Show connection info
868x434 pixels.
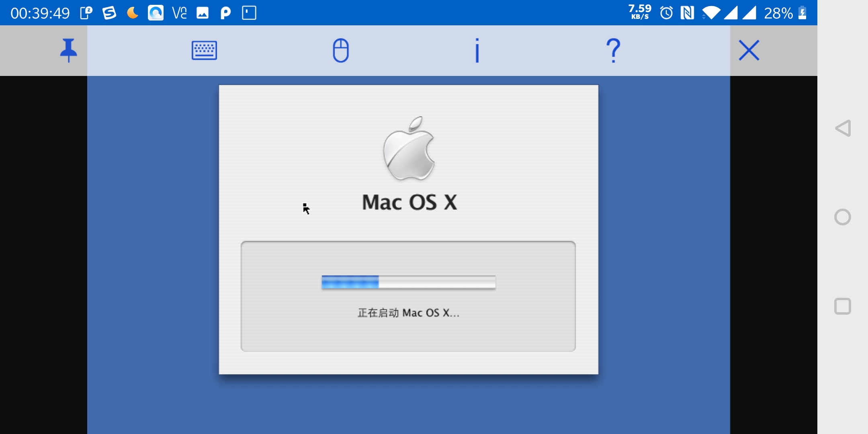(477, 50)
